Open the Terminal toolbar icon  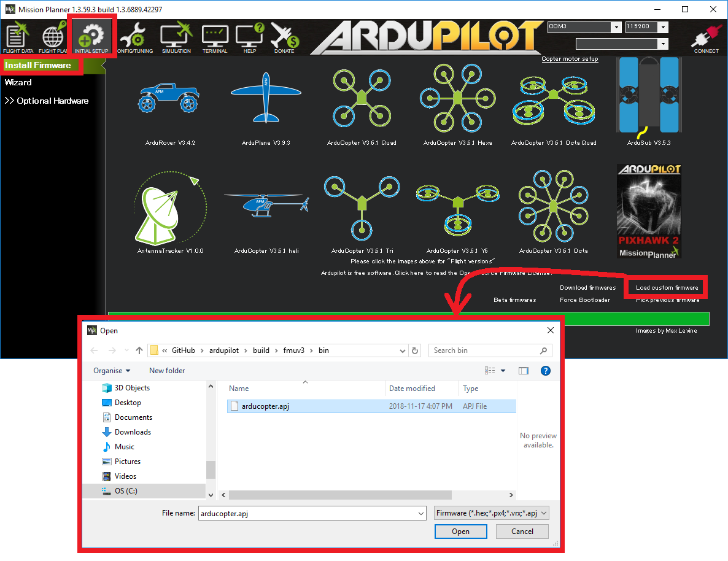click(215, 38)
